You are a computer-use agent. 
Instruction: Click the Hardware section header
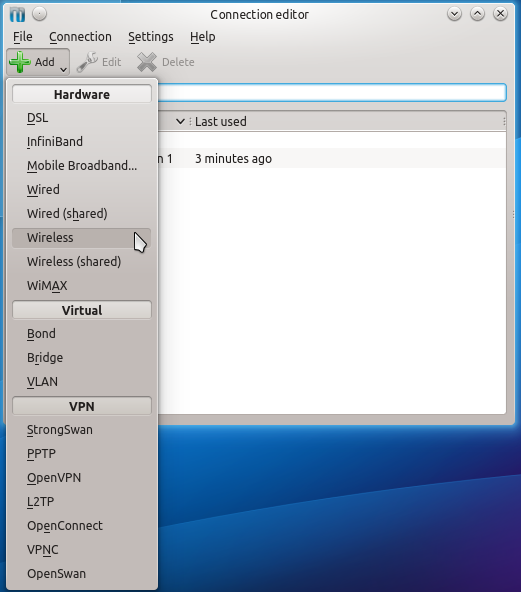click(x=82, y=94)
